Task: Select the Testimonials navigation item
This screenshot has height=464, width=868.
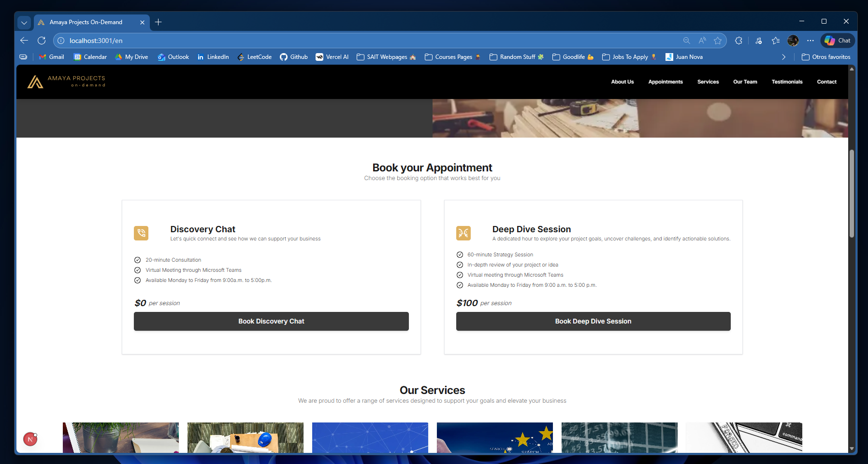Action: [x=787, y=82]
